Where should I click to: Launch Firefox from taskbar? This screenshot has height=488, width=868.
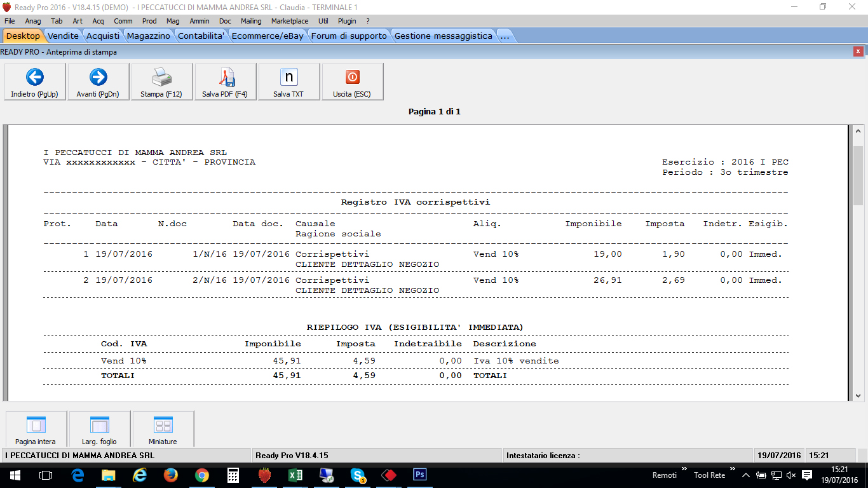point(171,475)
